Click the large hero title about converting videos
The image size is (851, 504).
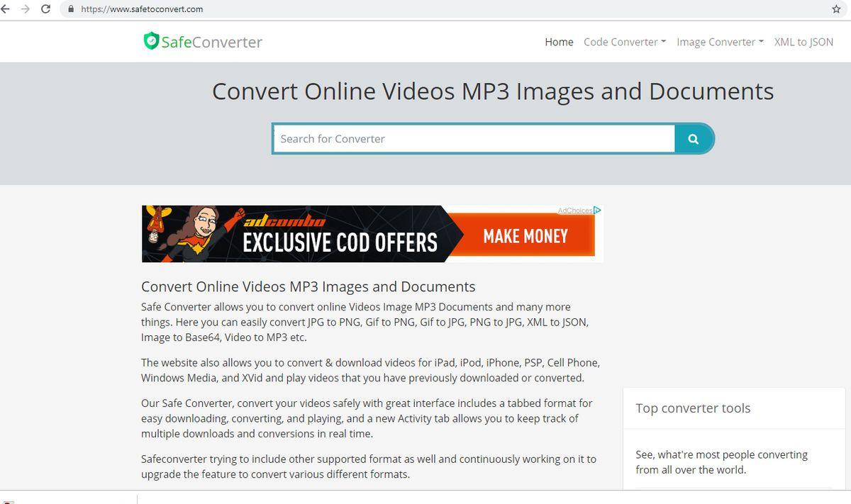coord(492,91)
